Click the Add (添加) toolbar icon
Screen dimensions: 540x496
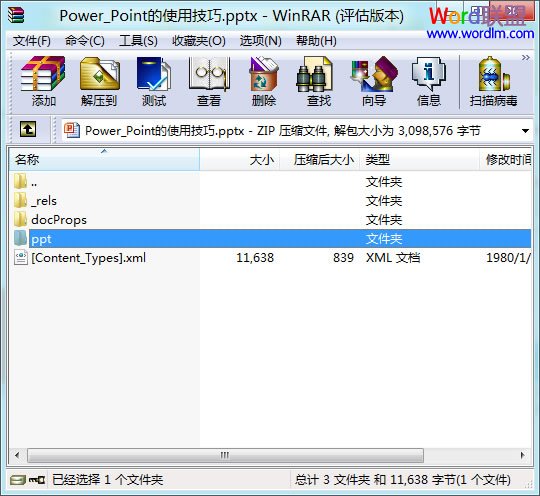pos(43,82)
